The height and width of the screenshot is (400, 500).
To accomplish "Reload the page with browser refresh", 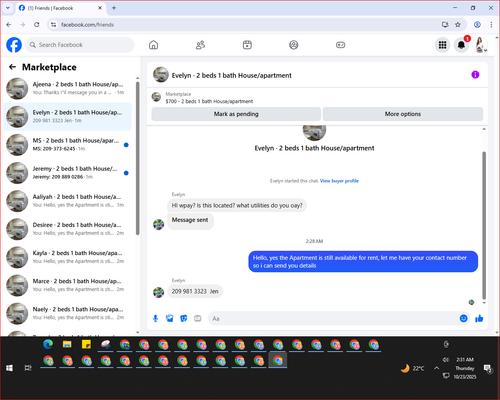I will click(37, 25).
